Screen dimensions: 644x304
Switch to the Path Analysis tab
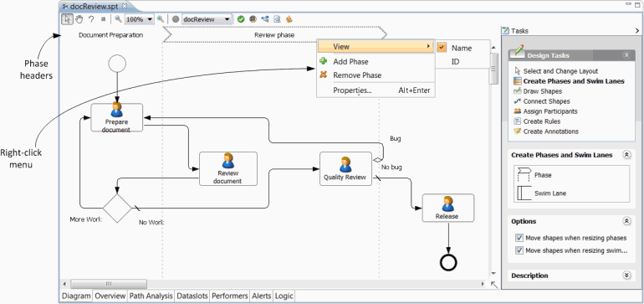[151, 296]
